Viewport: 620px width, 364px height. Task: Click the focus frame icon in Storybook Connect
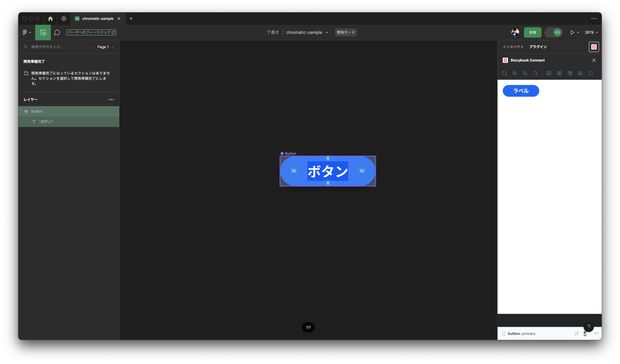tap(591, 73)
